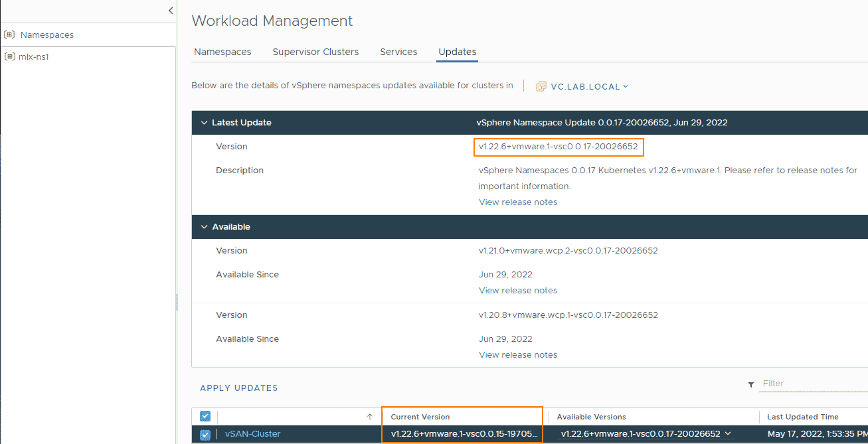Click the vCenter icon beside VC.LAB.LOCAL
Viewport: 868px width, 444px height.
tap(541, 86)
